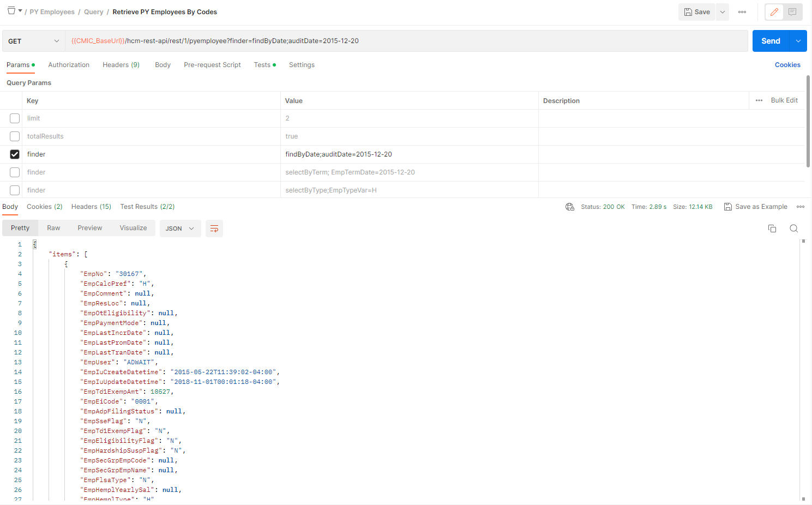The width and height of the screenshot is (812, 505).
Task: Collapse the item object at line 3
Action: point(66,264)
